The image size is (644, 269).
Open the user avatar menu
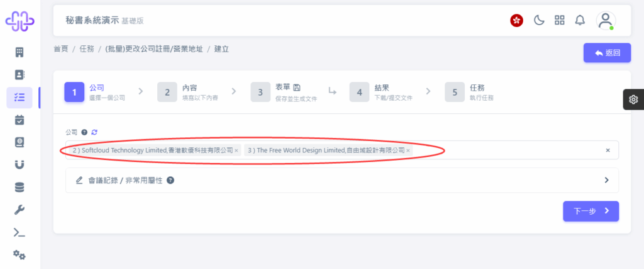point(606,20)
